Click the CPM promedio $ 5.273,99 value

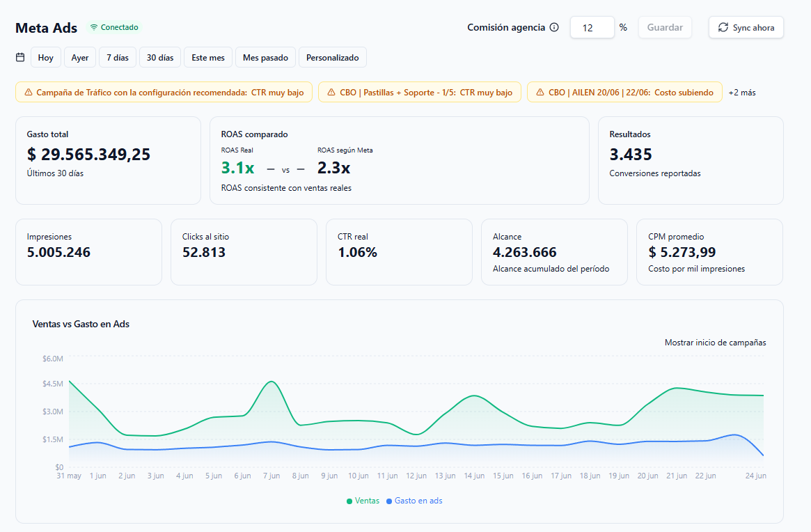pos(682,252)
